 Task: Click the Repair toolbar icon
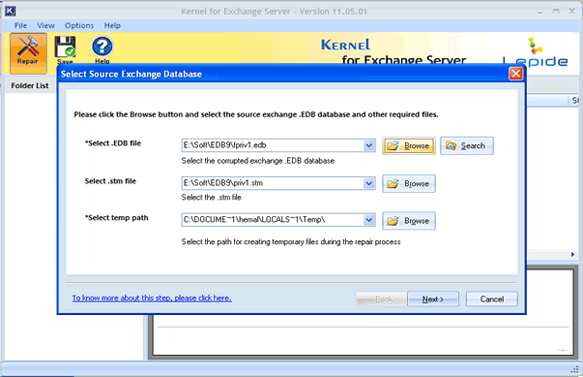pyautogui.click(x=28, y=53)
